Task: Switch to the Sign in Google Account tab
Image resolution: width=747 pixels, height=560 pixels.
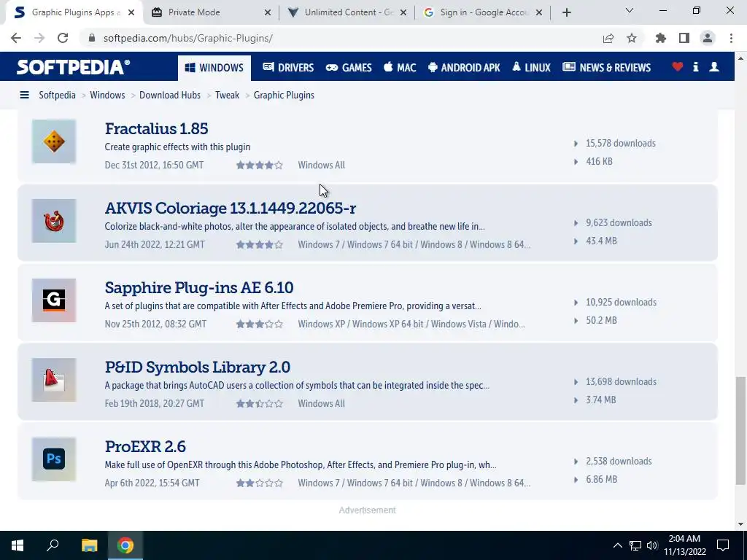Action: 483,13
